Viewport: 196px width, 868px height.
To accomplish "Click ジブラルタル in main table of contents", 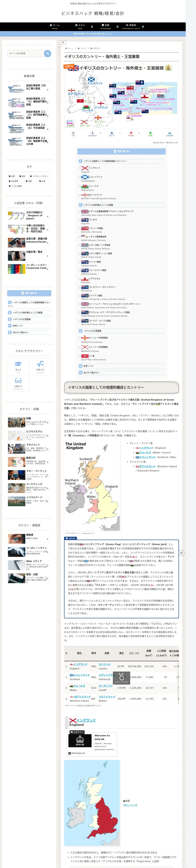I will (x=94, y=279).
